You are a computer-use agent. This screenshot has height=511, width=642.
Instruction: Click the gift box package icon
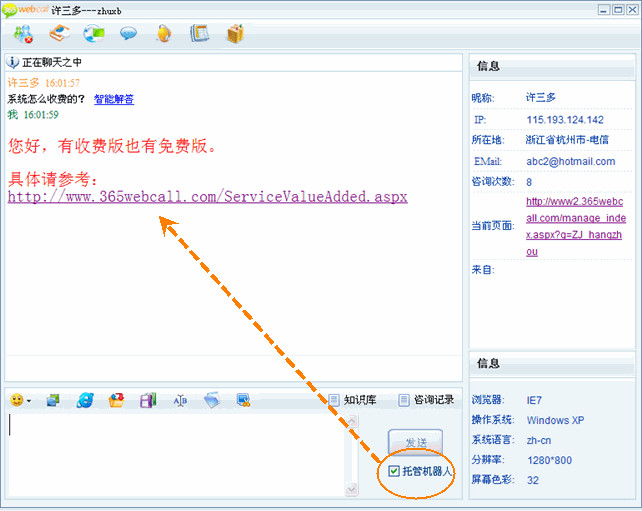coord(234,34)
